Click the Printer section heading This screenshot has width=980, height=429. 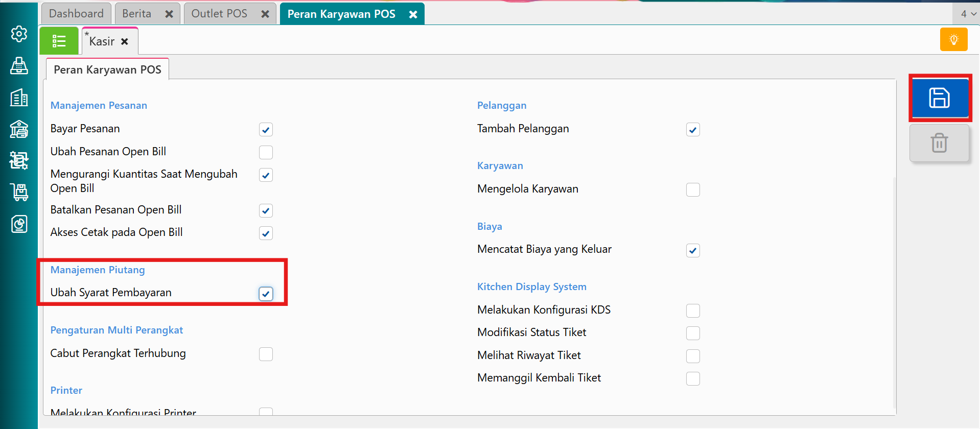point(66,390)
